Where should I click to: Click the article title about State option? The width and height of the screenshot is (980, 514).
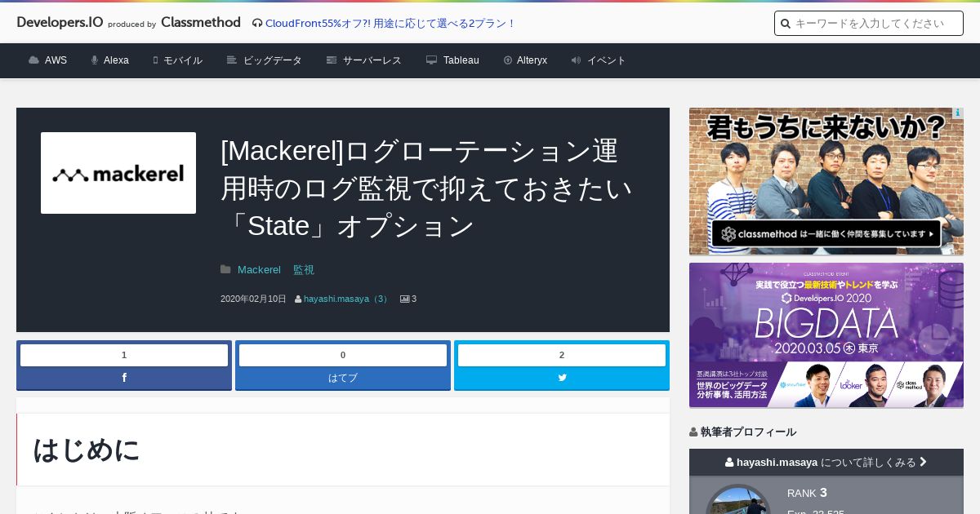click(x=426, y=188)
